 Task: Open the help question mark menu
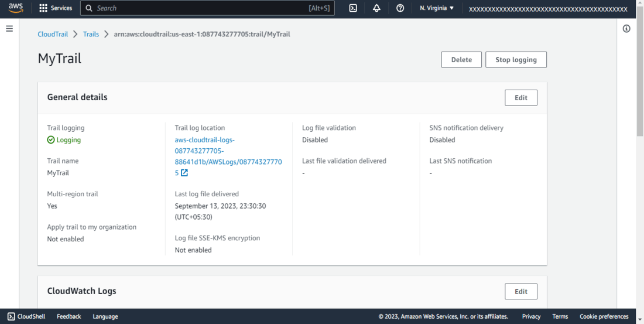(x=400, y=8)
